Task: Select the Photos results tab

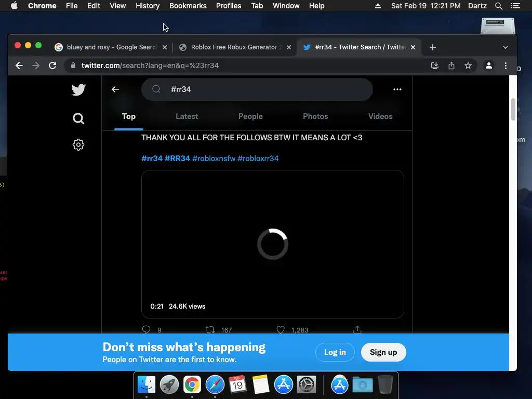Action: (315, 116)
